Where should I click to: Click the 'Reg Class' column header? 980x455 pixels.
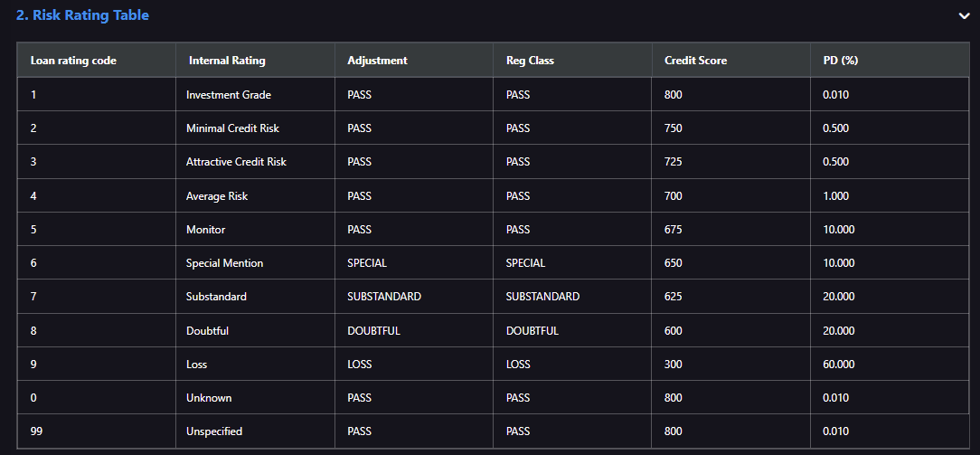click(572, 61)
